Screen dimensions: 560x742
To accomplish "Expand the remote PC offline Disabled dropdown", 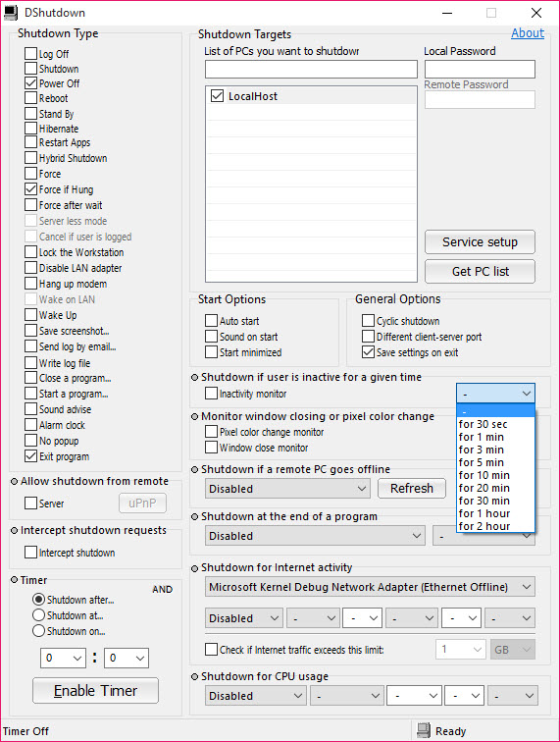I will [x=287, y=489].
